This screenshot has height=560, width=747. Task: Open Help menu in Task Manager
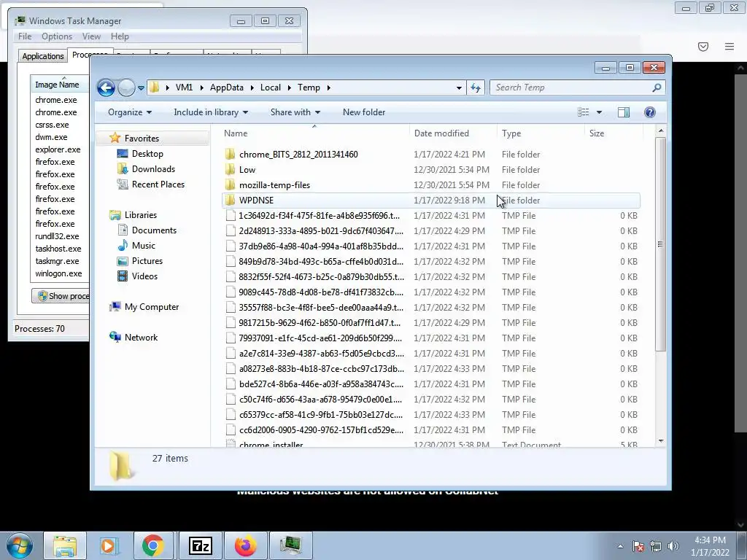tap(120, 36)
